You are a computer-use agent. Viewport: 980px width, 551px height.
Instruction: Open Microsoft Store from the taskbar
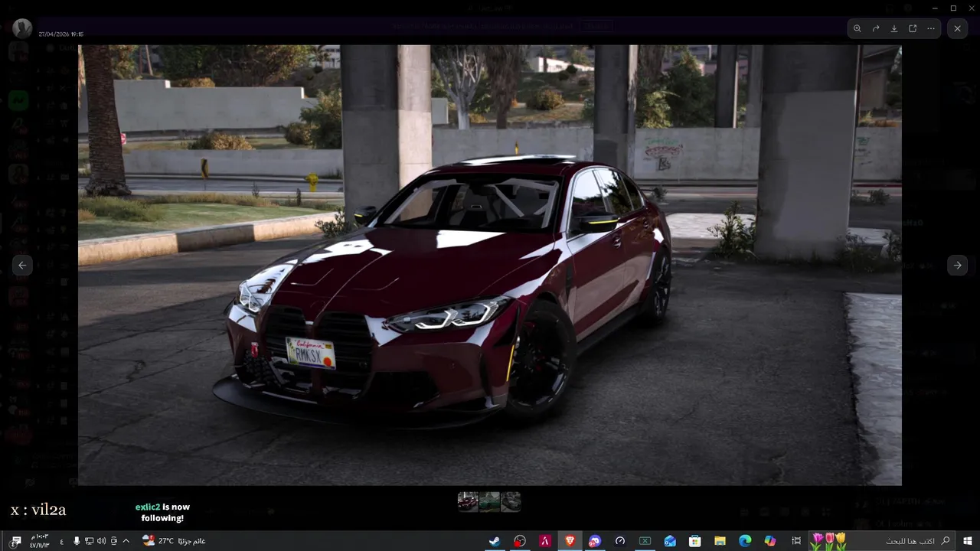pyautogui.click(x=695, y=541)
